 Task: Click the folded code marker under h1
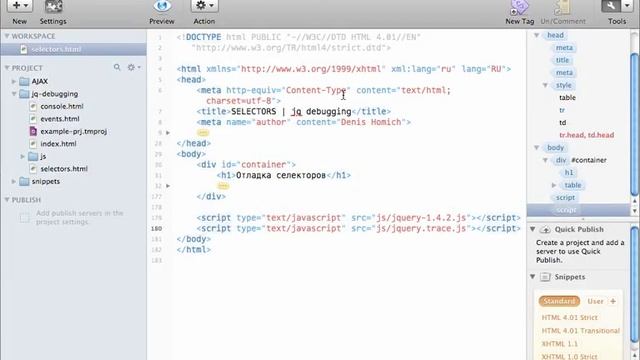223,186
